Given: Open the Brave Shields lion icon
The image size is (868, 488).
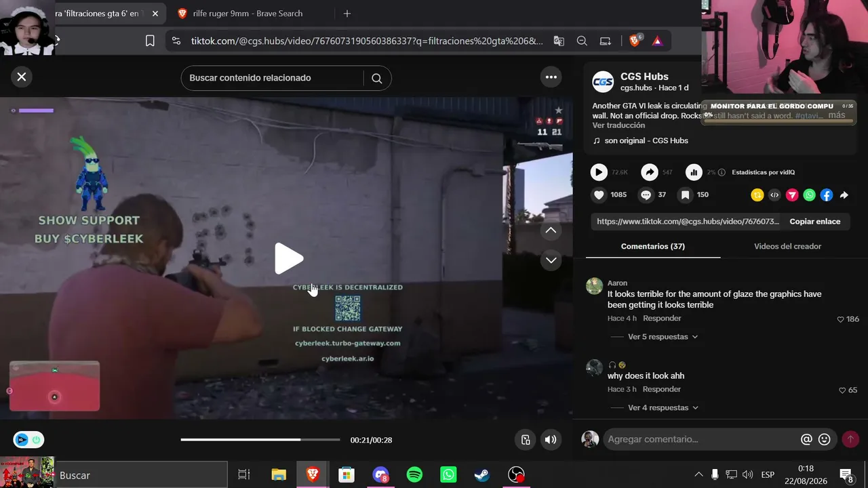Looking at the screenshot, I should coord(635,41).
